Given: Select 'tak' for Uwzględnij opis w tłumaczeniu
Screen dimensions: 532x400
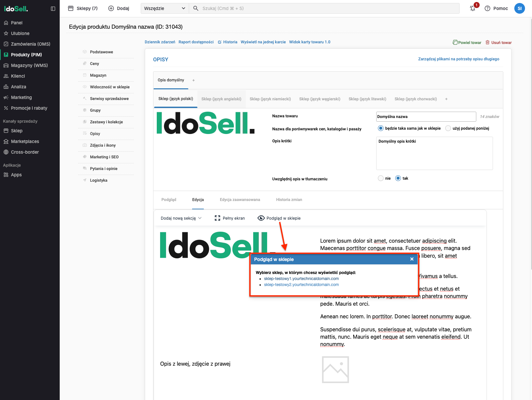Looking at the screenshot, I should [398, 178].
